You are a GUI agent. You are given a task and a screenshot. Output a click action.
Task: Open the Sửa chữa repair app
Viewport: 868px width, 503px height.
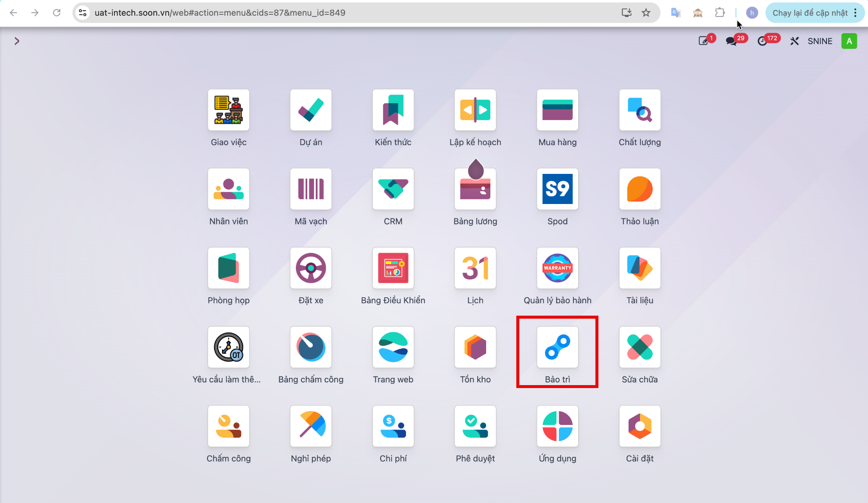pyautogui.click(x=640, y=347)
